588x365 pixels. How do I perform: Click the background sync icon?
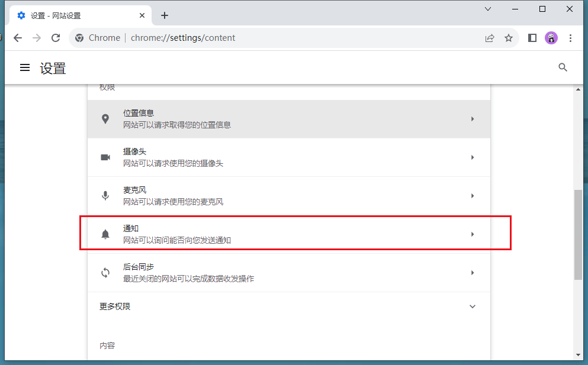(105, 273)
